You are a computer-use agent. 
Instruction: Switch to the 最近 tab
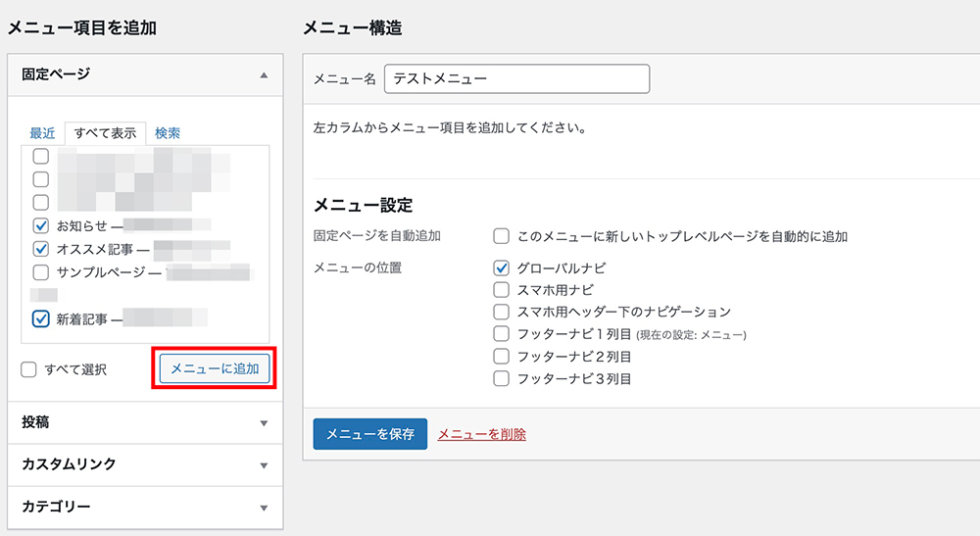pos(42,133)
